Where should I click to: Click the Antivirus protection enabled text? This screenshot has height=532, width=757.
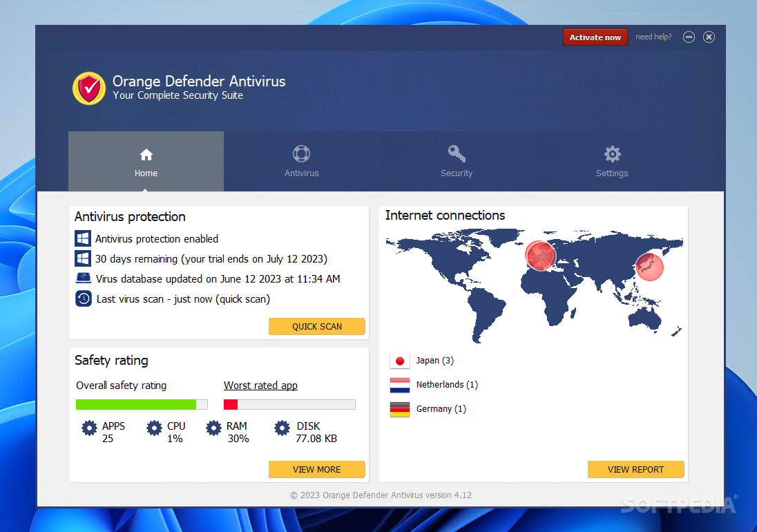point(156,239)
